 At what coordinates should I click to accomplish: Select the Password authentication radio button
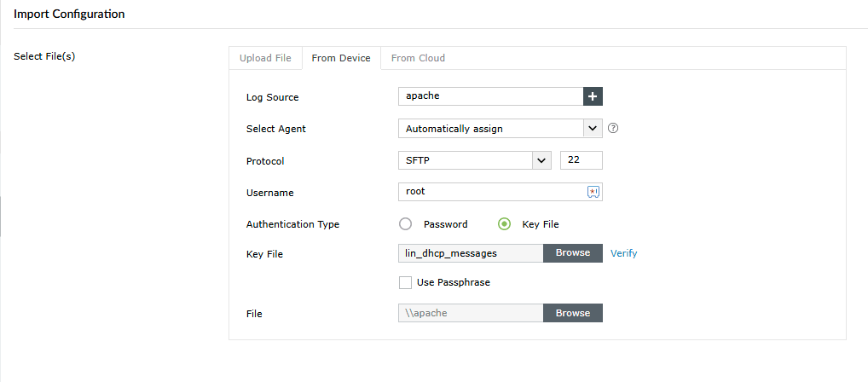click(x=406, y=224)
